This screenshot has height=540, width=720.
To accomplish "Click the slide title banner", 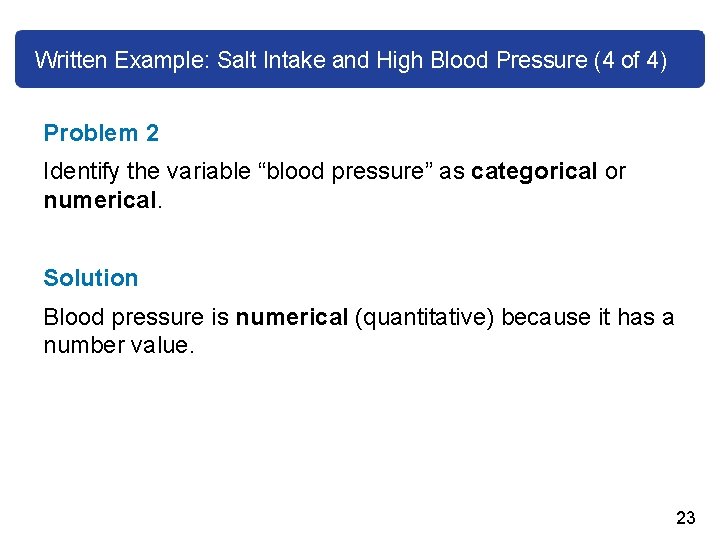I will coord(360,59).
